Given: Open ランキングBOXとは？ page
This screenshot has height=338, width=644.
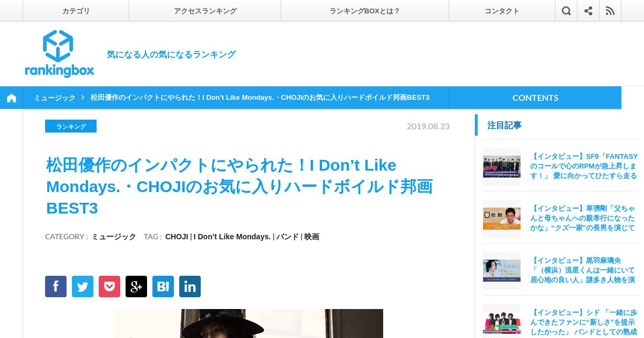Looking at the screenshot, I should point(365,11).
